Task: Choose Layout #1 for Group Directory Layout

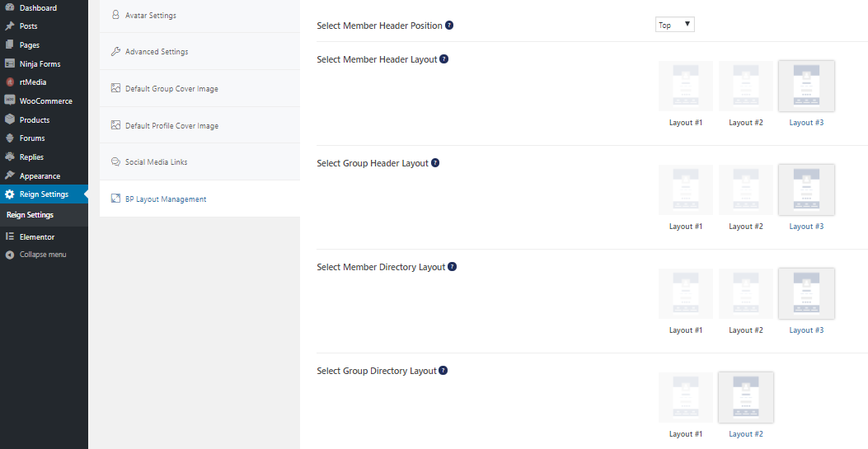Action: tap(686, 398)
